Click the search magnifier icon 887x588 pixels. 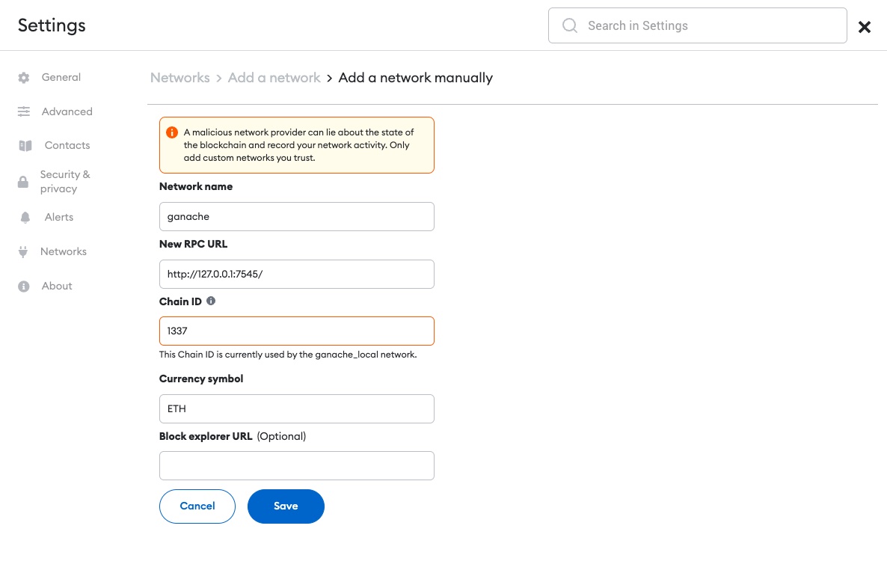pyautogui.click(x=570, y=25)
